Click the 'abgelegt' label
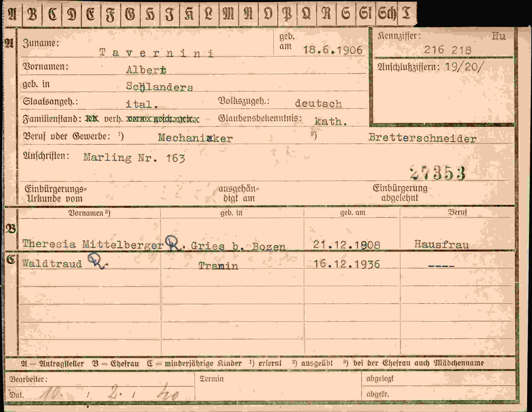Viewport: 532px width, 412px height. [380, 379]
